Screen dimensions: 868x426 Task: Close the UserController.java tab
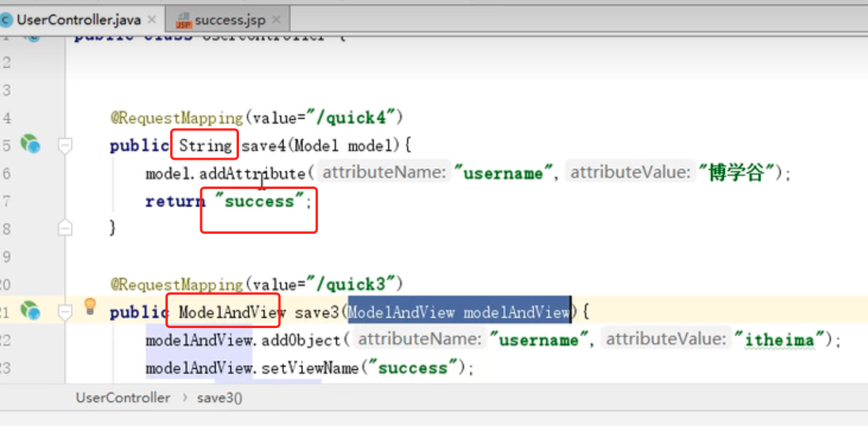point(152,20)
